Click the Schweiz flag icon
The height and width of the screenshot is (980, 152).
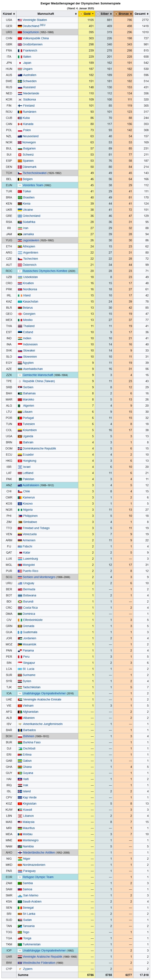click(20, 155)
